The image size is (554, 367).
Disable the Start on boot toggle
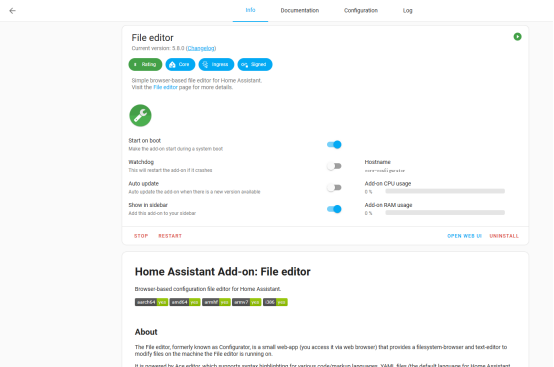[x=334, y=144]
